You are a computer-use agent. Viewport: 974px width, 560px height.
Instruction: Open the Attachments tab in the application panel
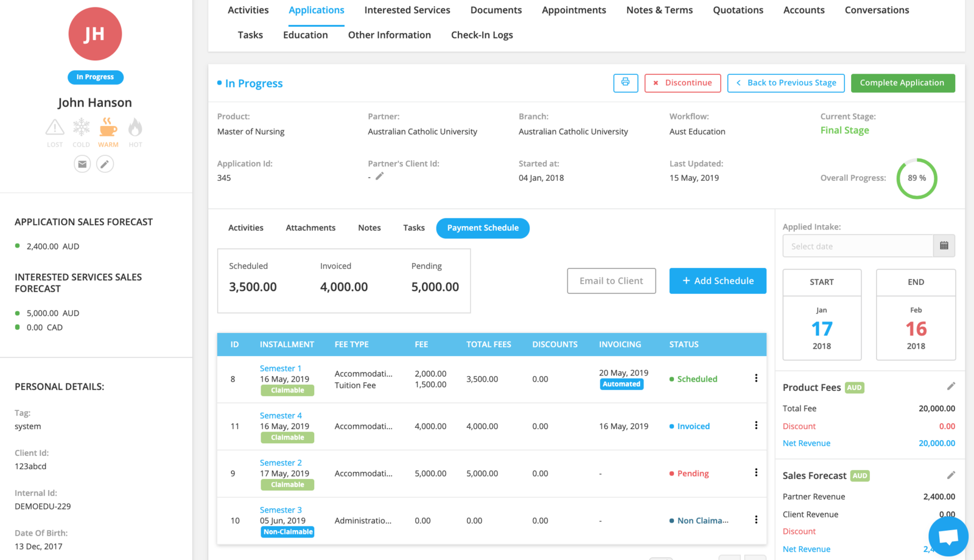[x=310, y=228]
